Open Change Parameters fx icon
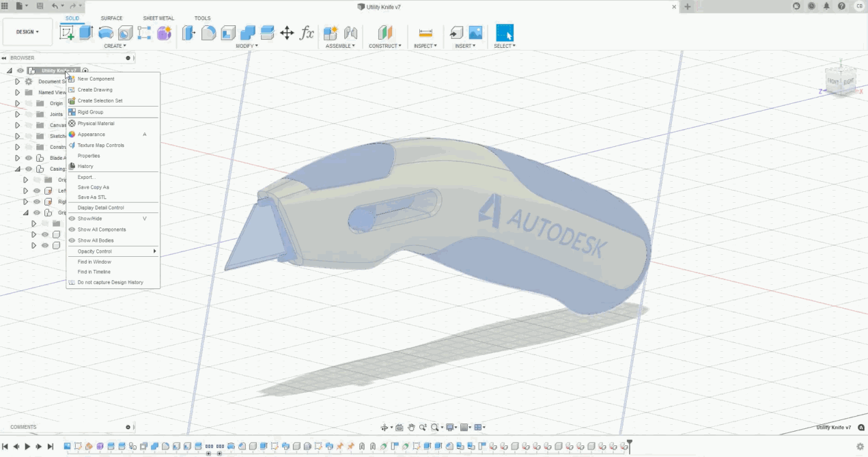This screenshot has height=457, width=868. pyautogui.click(x=307, y=33)
